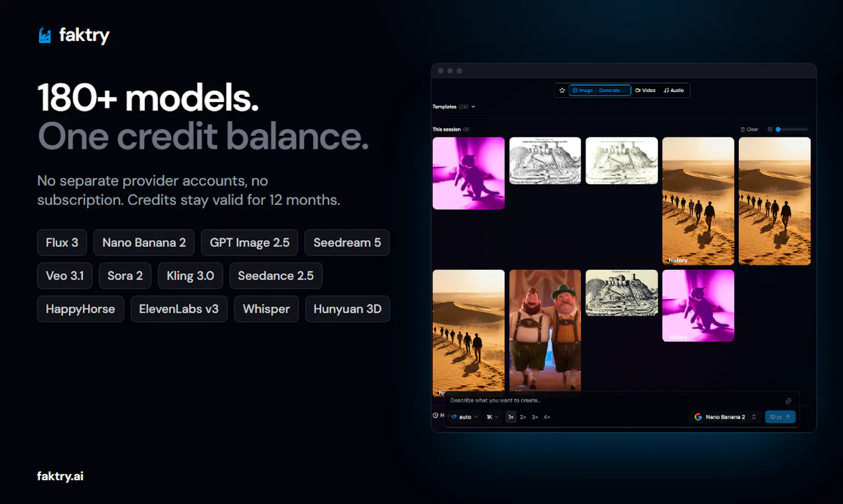
Task: Select the 4x image count option
Action: (x=547, y=417)
